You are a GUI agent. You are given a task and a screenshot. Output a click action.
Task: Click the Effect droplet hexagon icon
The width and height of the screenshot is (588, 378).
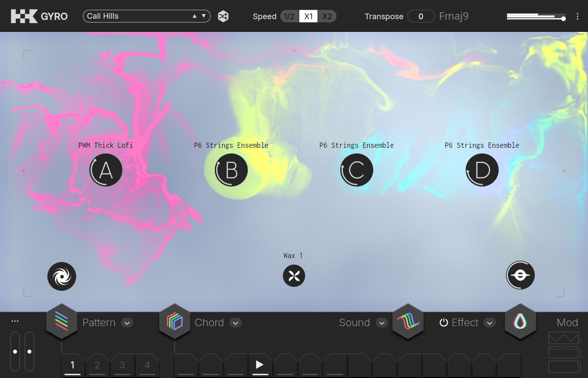520,322
